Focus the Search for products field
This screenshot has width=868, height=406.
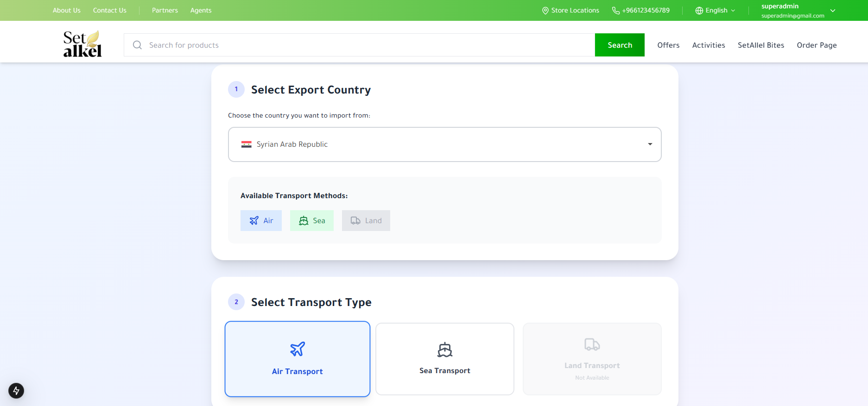(x=360, y=45)
